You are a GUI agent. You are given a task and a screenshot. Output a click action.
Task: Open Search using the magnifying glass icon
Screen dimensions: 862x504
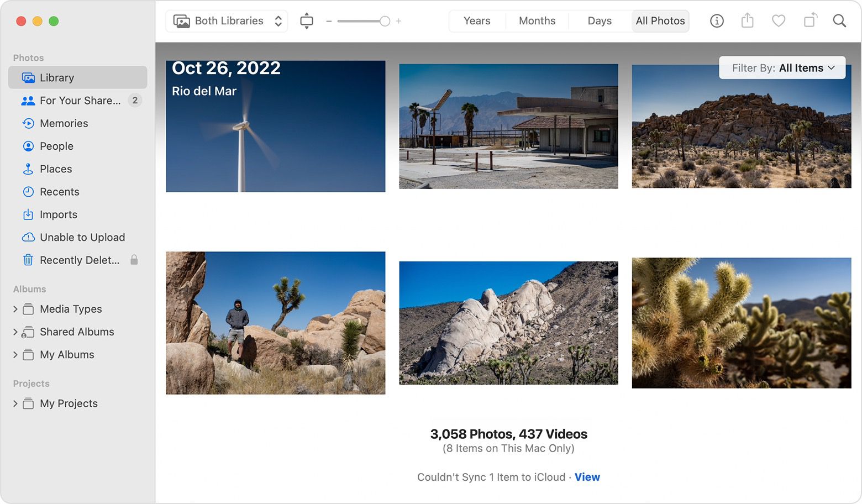(x=839, y=20)
